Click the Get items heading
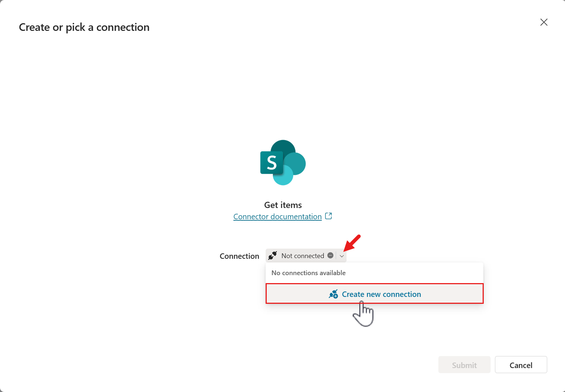This screenshot has width=565, height=392. (283, 205)
